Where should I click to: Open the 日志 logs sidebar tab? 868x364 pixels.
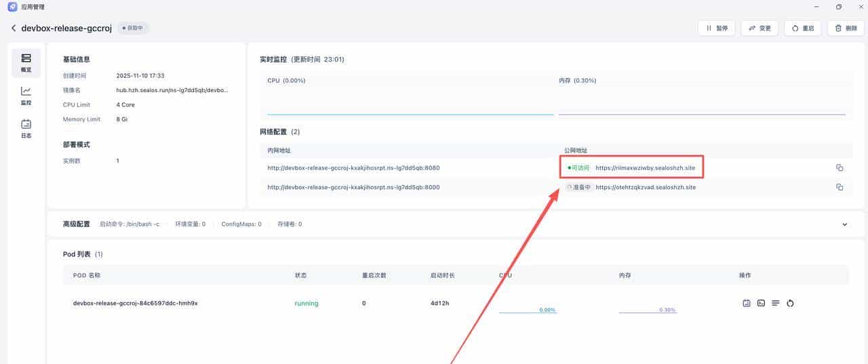26,129
